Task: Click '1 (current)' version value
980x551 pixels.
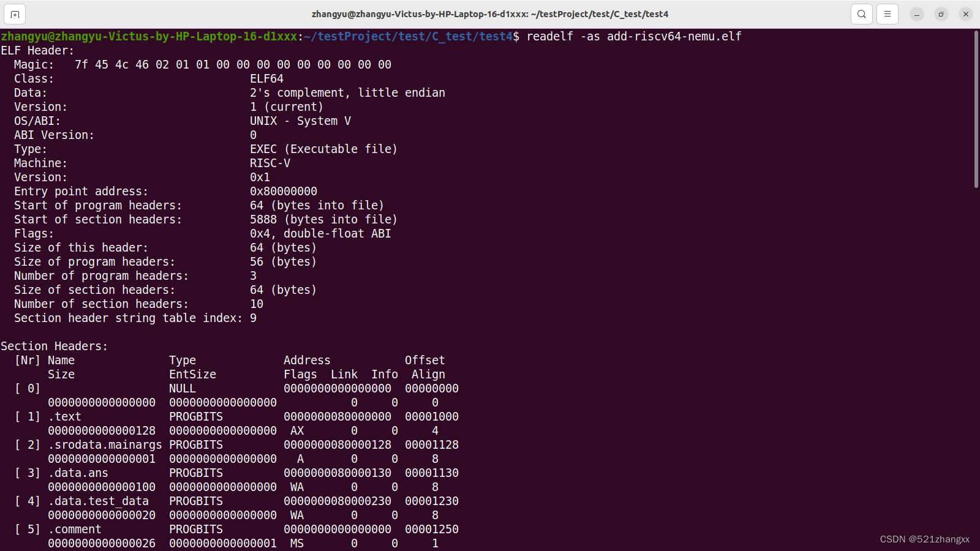Action: [x=287, y=107]
